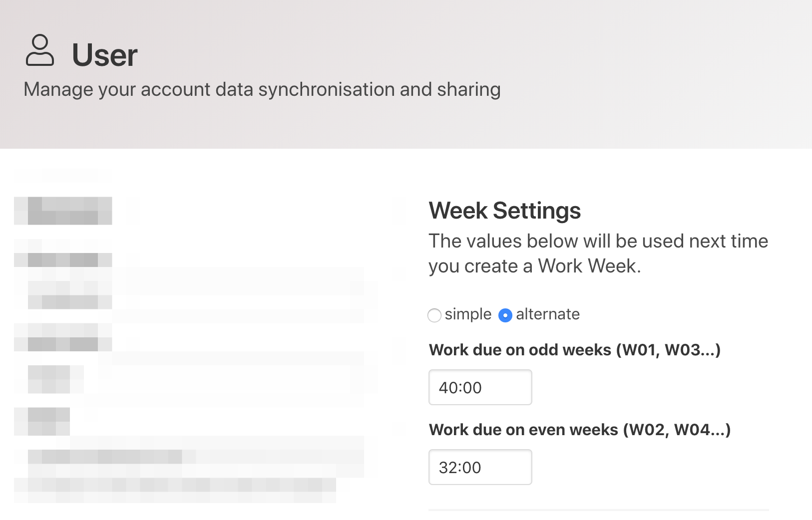The image size is (812, 520).
Task: Click the third blurred heading in left panel
Action: tap(63, 344)
